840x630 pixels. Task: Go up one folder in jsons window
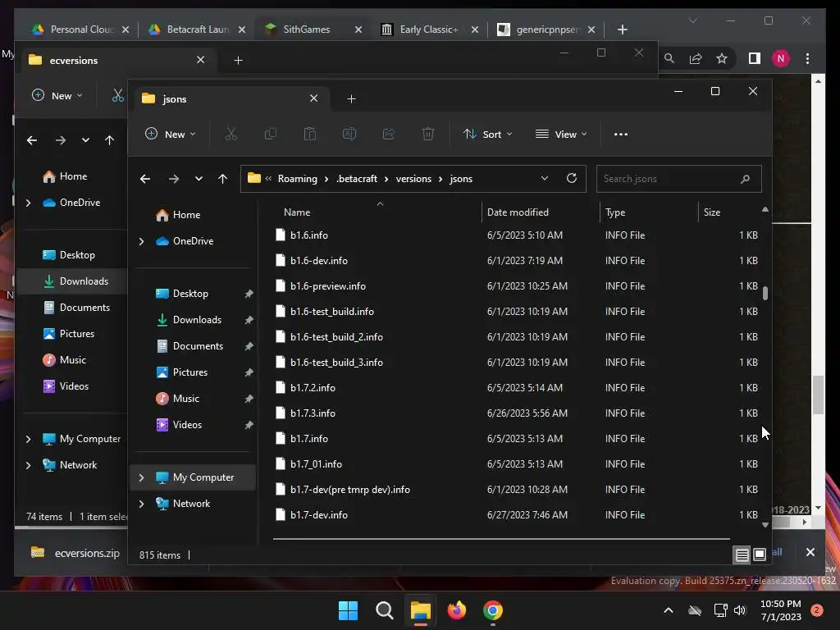[223, 179]
